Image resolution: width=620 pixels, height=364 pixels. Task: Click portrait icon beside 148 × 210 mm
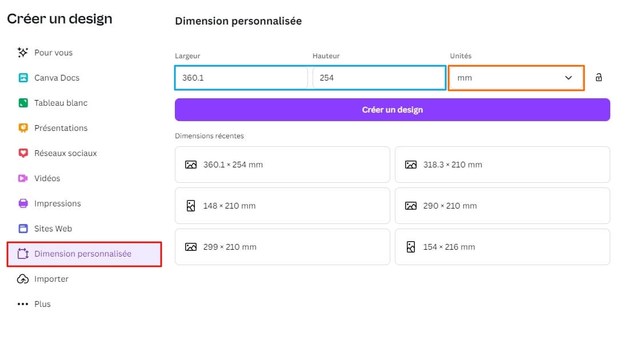(191, 206)
